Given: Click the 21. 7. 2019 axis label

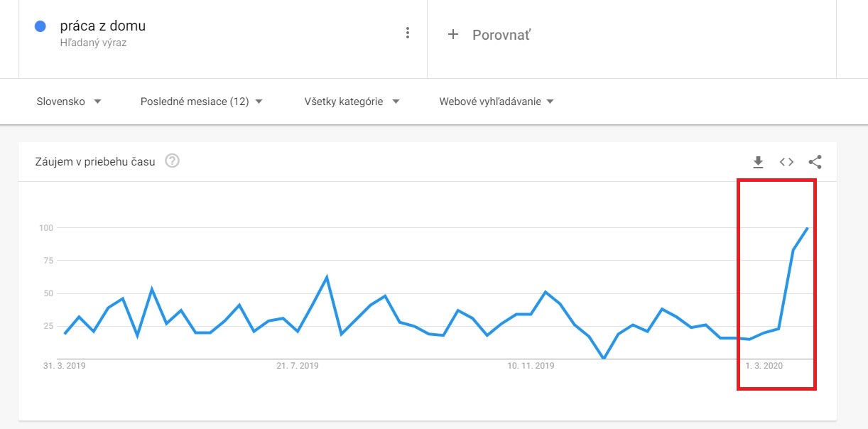Looking at the screenshot, I should pyautogui.click(x=297, y=366).
